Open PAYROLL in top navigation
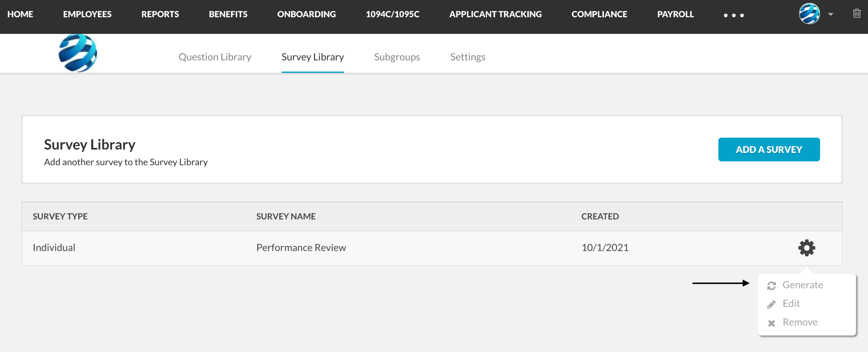 tap(675, 14)
